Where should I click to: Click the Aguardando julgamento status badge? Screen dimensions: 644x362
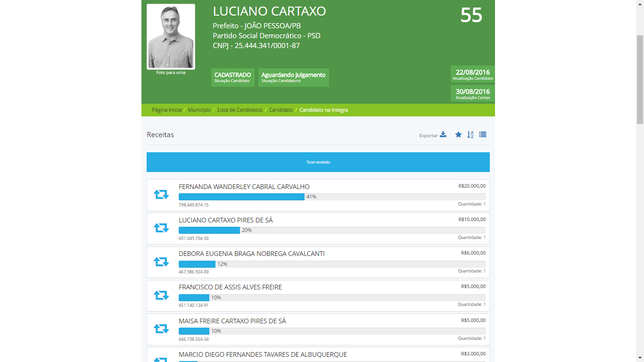[x=293, y=77]
